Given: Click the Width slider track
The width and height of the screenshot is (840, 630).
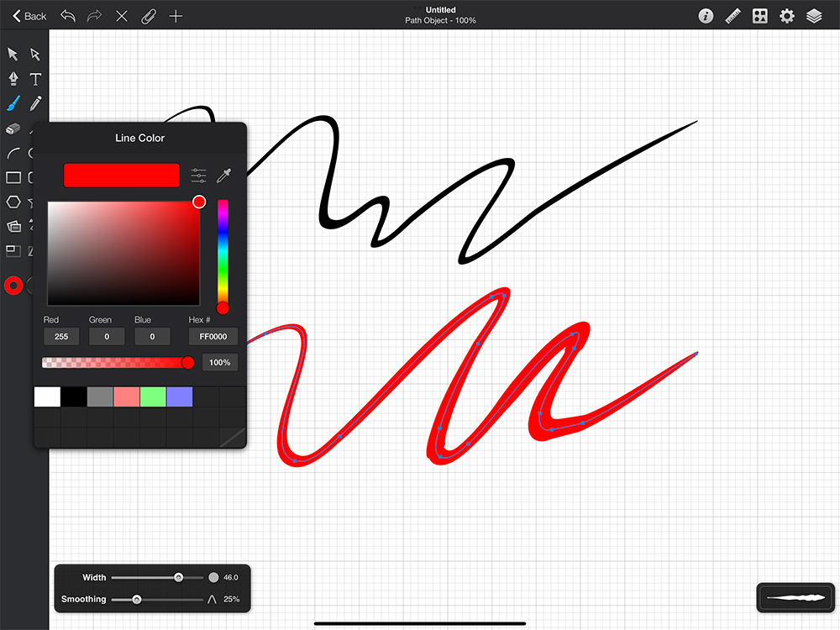Looking at the screenshot, I should click(x=157, y=578).
